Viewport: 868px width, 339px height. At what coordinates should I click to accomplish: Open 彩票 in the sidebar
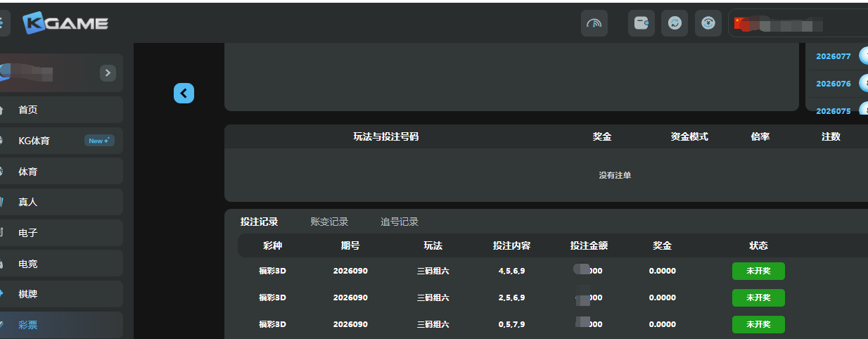point(61,325)
